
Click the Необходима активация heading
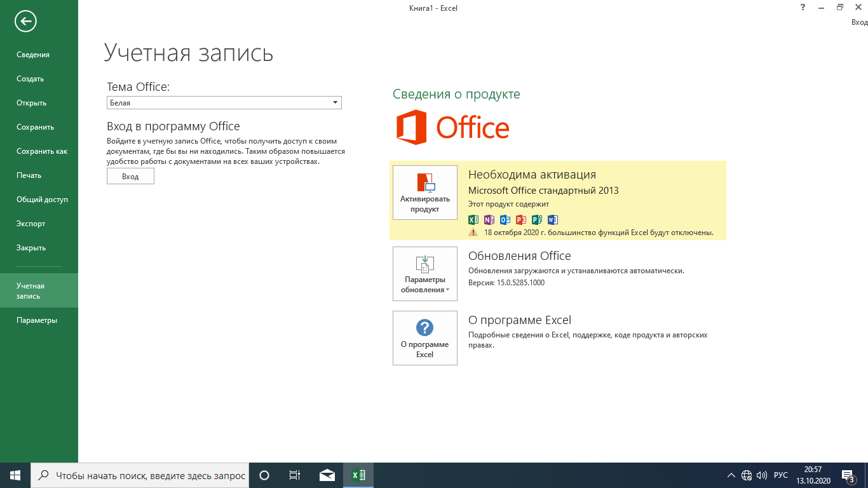pyautogui.click(x=532, y=175)
